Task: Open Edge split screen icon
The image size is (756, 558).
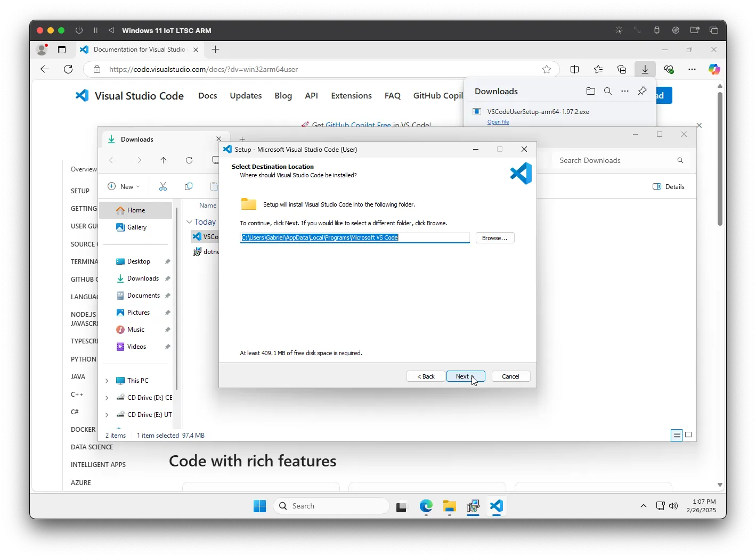Action: point(574,69)
